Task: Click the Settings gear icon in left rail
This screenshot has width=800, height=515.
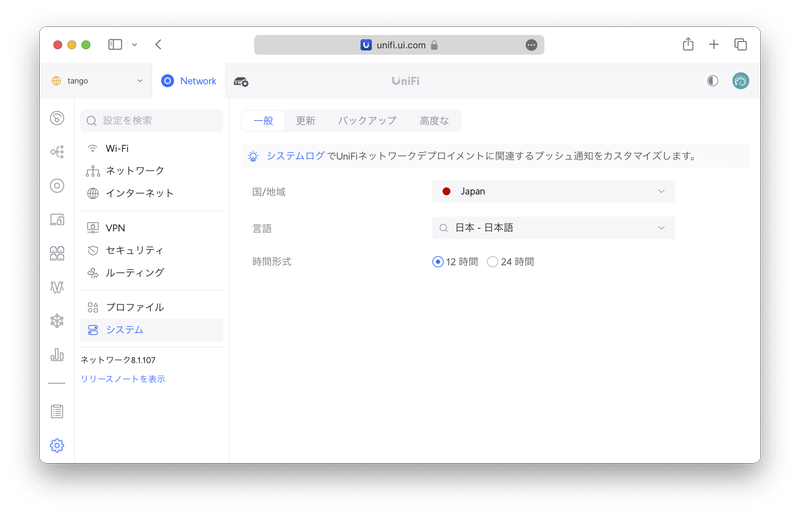Action: pyautogui.click(x=57, y=445)
